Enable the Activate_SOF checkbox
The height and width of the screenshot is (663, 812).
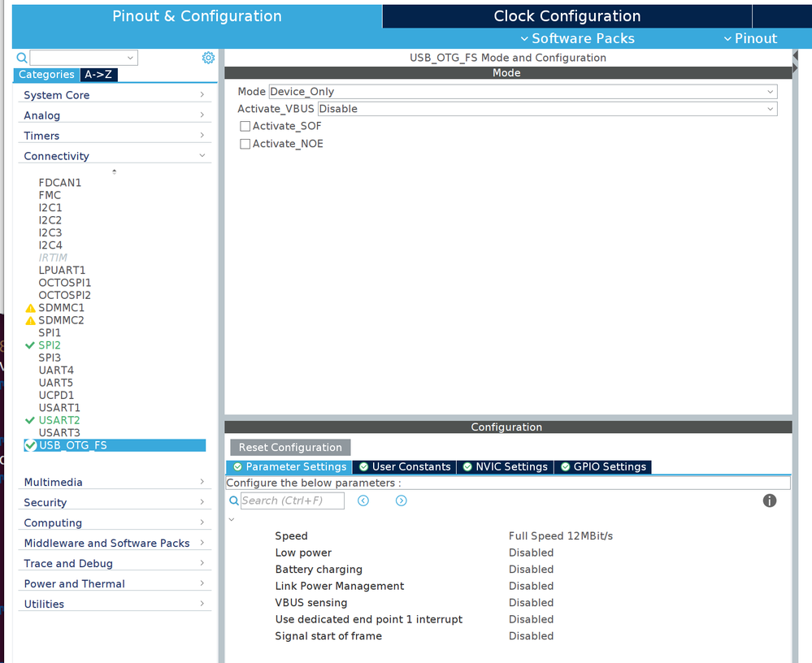(245, 126)
